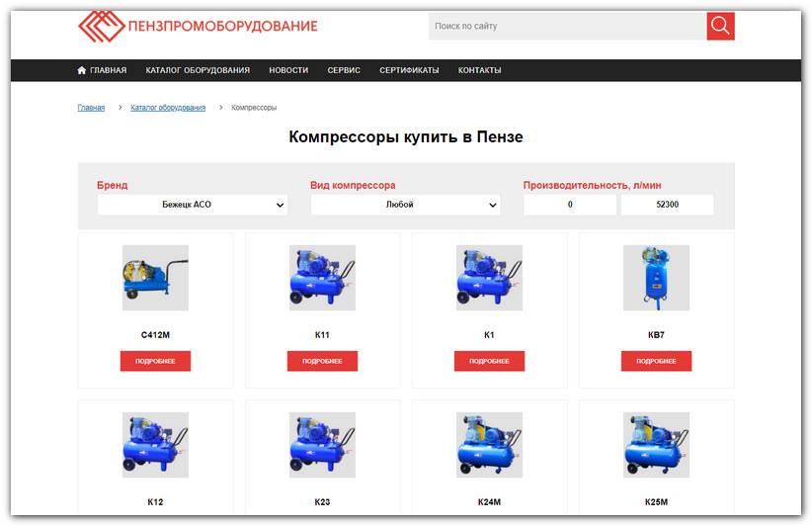Click the Производительность, л/мин label
The height and width of the screenshot is (526, 812).
point(592,185)
